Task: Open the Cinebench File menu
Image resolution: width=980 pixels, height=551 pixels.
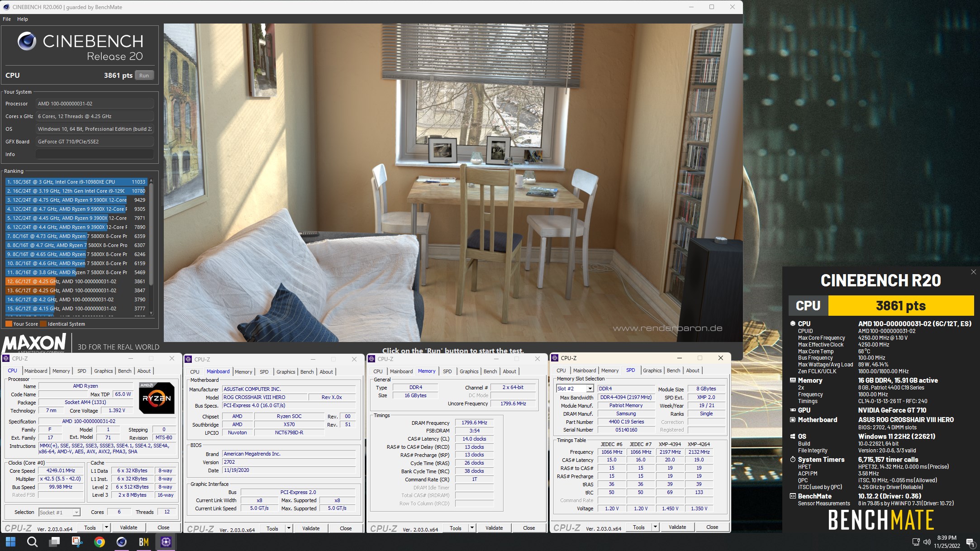Action: click(x=7, y=19)
